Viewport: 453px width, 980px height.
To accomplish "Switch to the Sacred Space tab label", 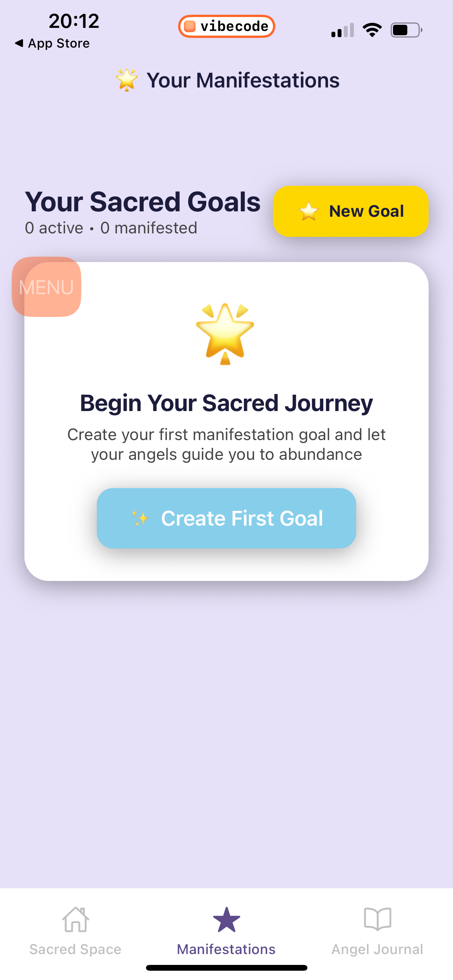I will pyautogui.click(x=75, y=949).
